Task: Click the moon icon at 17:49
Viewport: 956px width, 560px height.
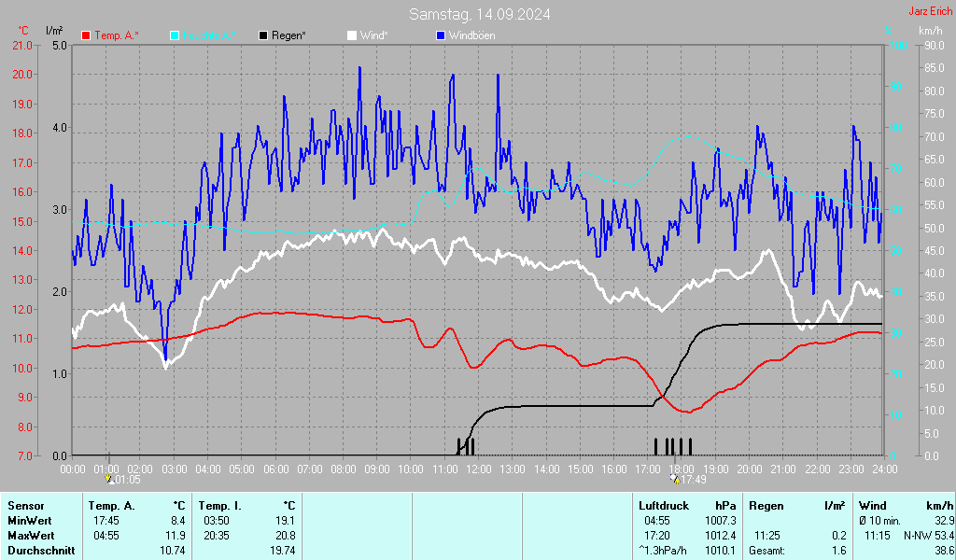Action: pyautogui.click(x=674, y=479)
